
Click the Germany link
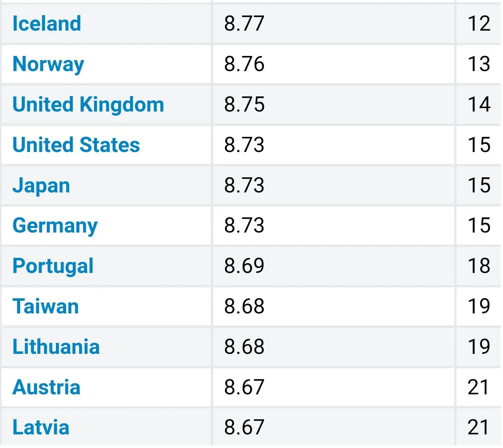(55, 226)
